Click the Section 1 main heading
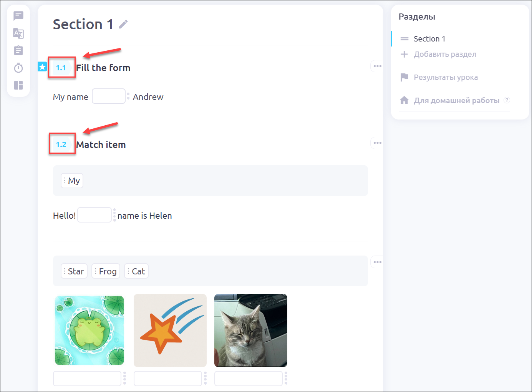This screenshot has width=532, height=392. tap(83, 24)
